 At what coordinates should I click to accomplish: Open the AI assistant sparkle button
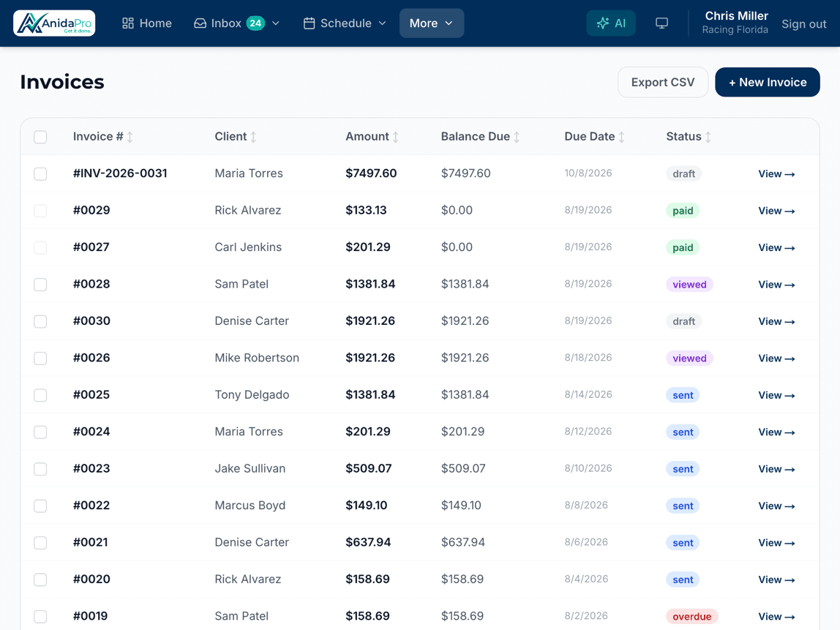pos(611,23)
